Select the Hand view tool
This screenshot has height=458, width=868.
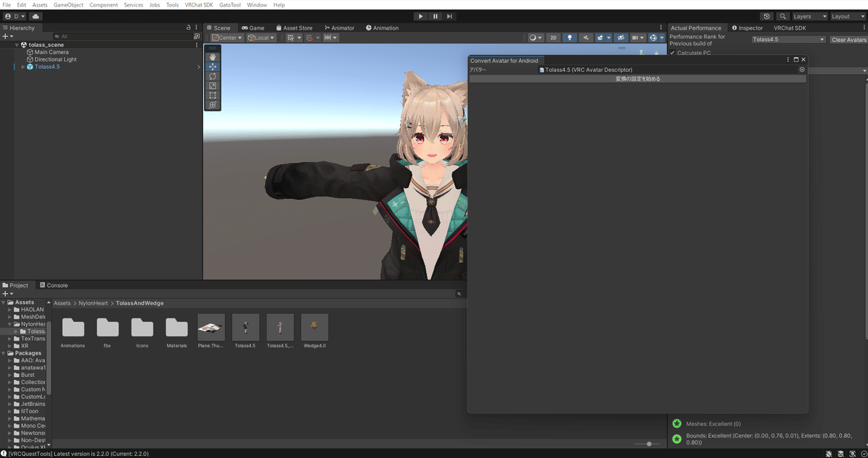click(x=213, y=56)
